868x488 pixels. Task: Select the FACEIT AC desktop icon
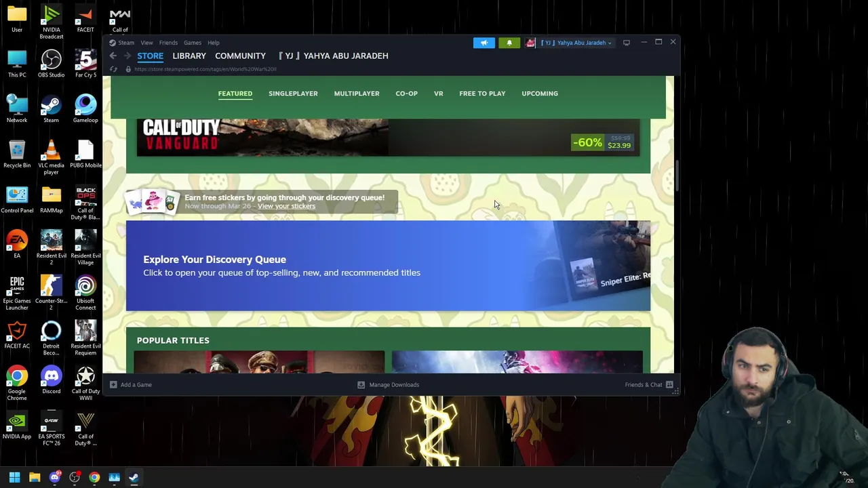coord(17,335)
